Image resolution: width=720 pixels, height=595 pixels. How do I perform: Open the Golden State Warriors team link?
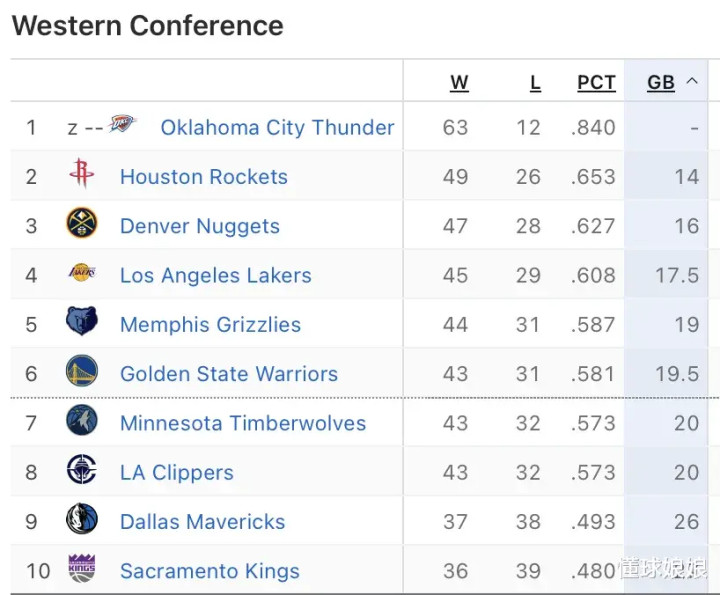click(x=229, y=374)
